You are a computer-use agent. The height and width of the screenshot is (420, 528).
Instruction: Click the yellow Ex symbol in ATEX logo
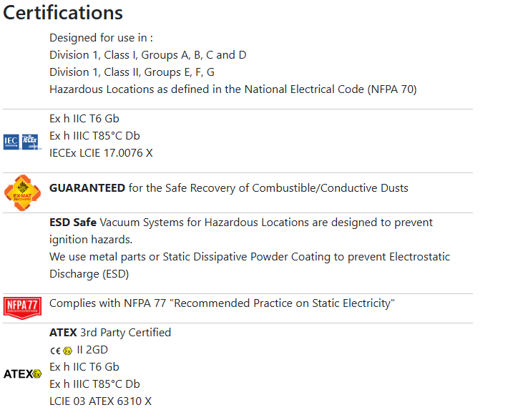point(37,374)
